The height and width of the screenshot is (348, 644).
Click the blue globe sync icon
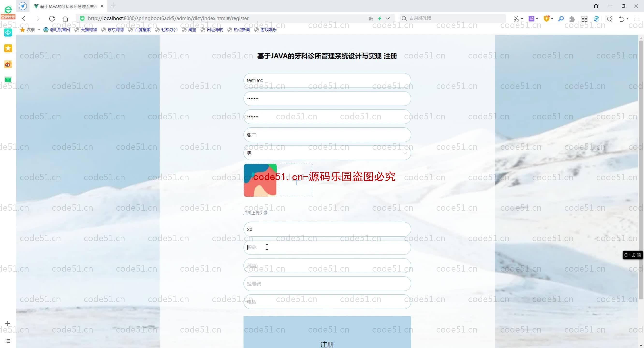click(x=596, y=19)
